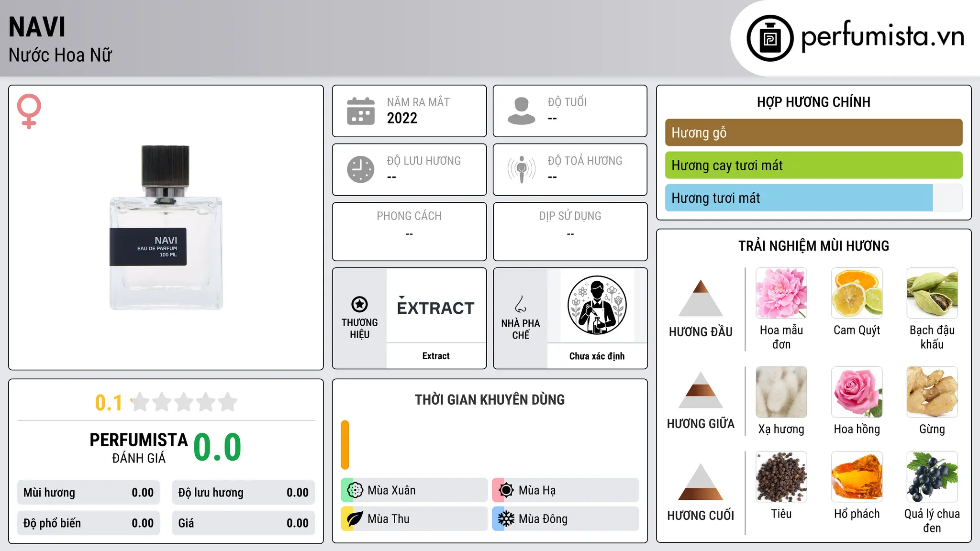Click the NAVI product title
The image size is (980, 551).
click(x=37, y=27)
